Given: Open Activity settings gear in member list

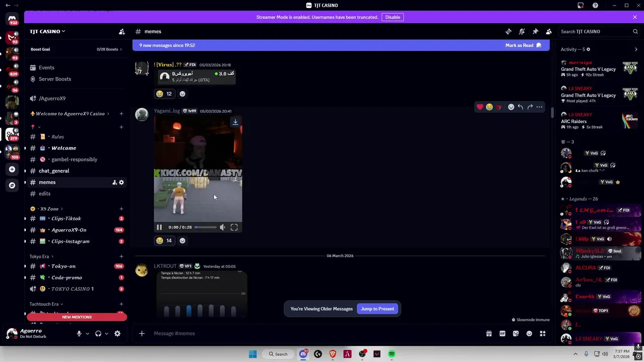Looking at the screenshot, I should point(588,49).
